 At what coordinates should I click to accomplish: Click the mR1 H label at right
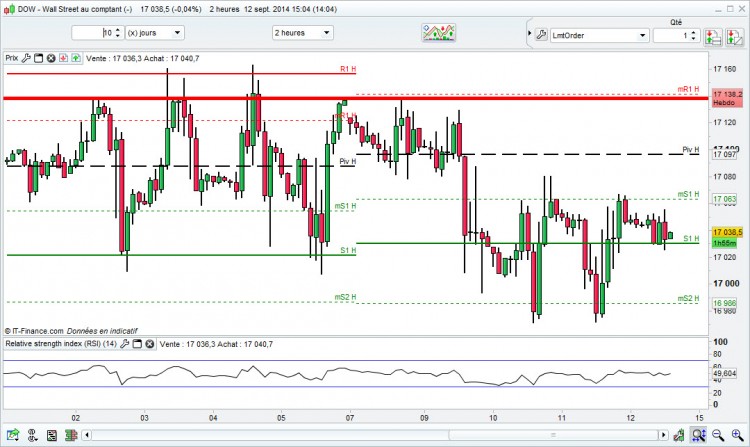(x=688, y=89)
